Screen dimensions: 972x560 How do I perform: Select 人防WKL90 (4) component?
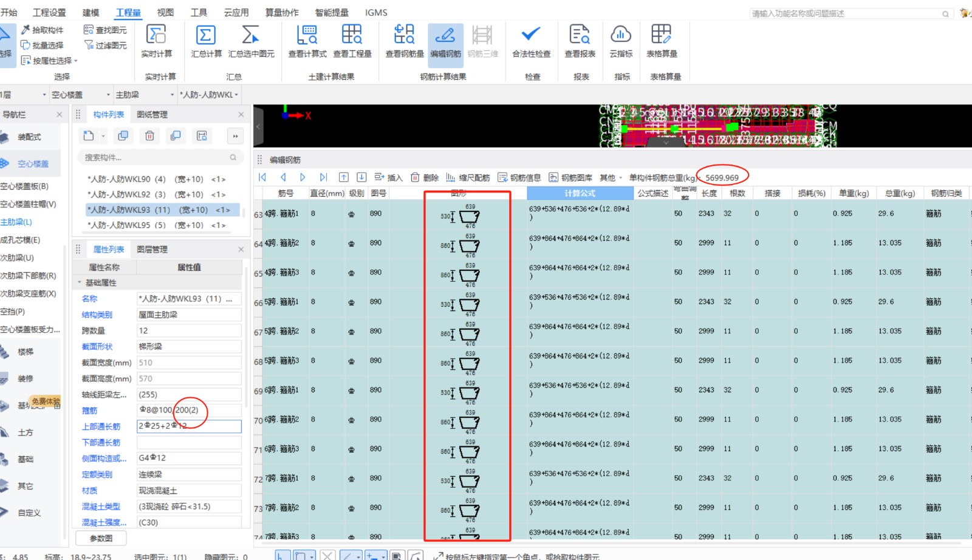click(157, 179)
